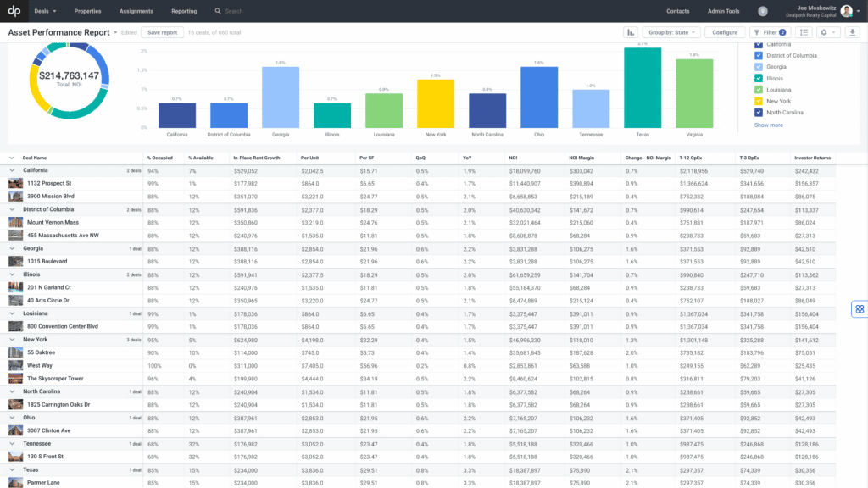Open the floating side widget icon
The image size is (868, 488).
860,309
